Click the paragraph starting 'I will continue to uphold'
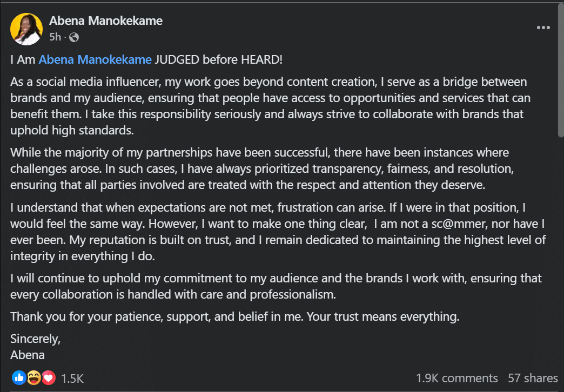The image size is (564, 392). [276, 286]
